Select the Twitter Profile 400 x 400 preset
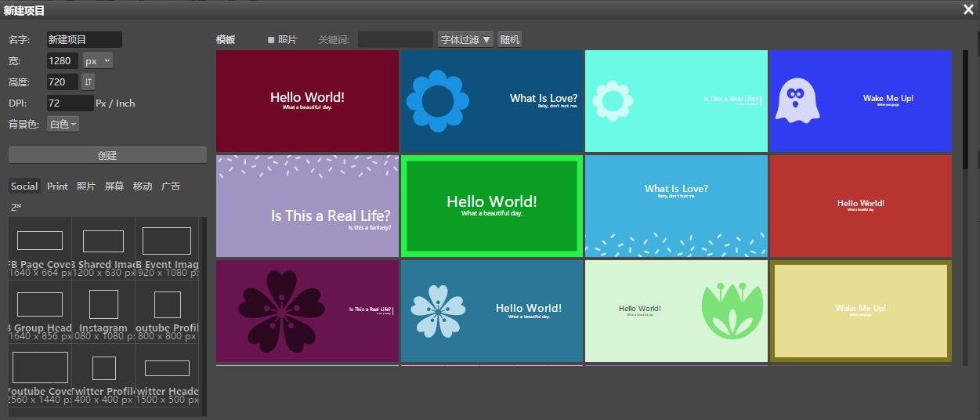Viewport: 980px width, 420px height. (103, 375)
